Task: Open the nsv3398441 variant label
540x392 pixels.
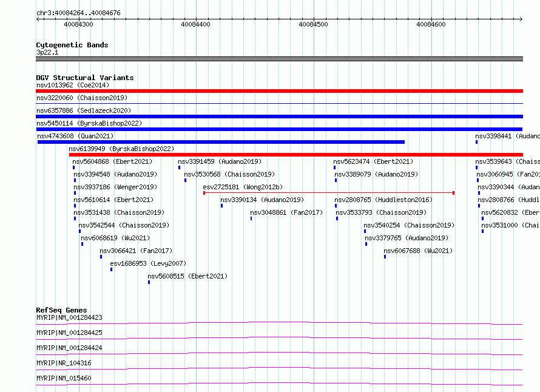Action: tap(508, 136)
